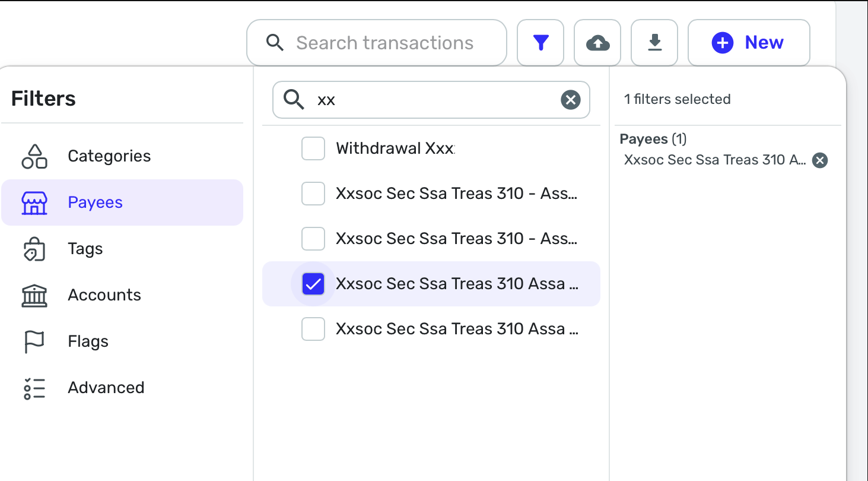Open the Payees filter section
The height and width of the screenshot is (481, 868).
pos(95,202)
